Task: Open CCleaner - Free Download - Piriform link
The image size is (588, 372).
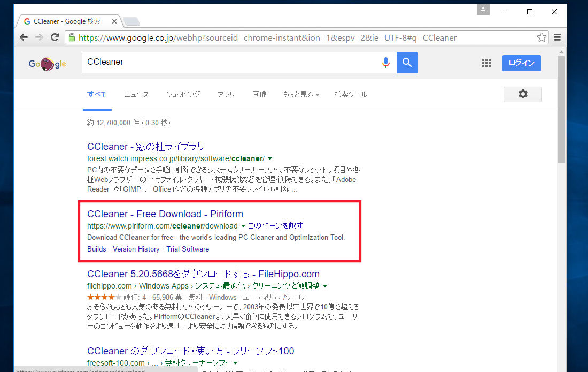Action: [x=165, y=214]
